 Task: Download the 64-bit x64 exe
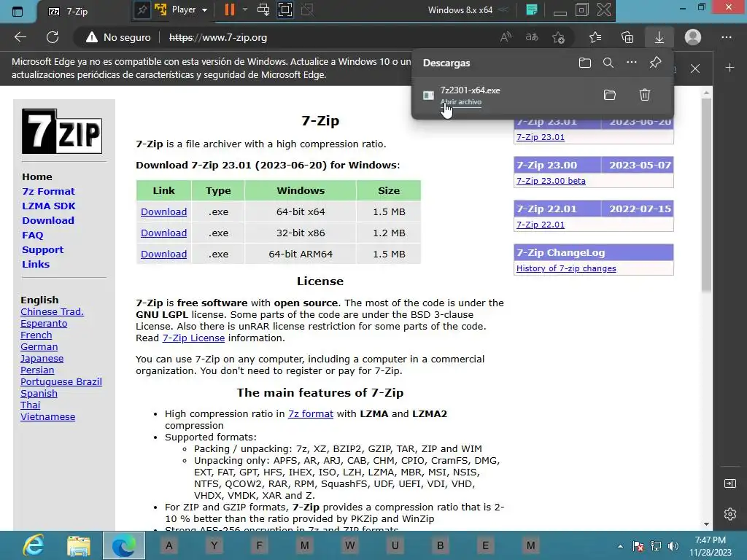[163, 211]
